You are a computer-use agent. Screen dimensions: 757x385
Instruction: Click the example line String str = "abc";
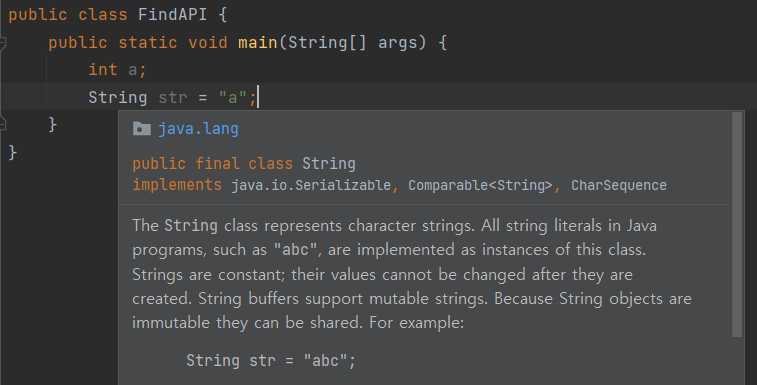(x=271, y=360)
